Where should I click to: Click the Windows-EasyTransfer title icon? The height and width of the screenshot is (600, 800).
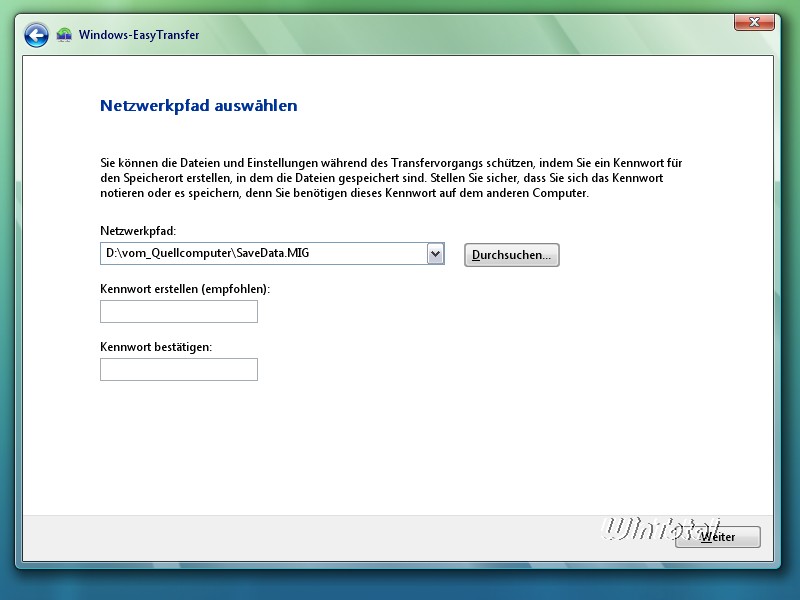coord(64,35)
